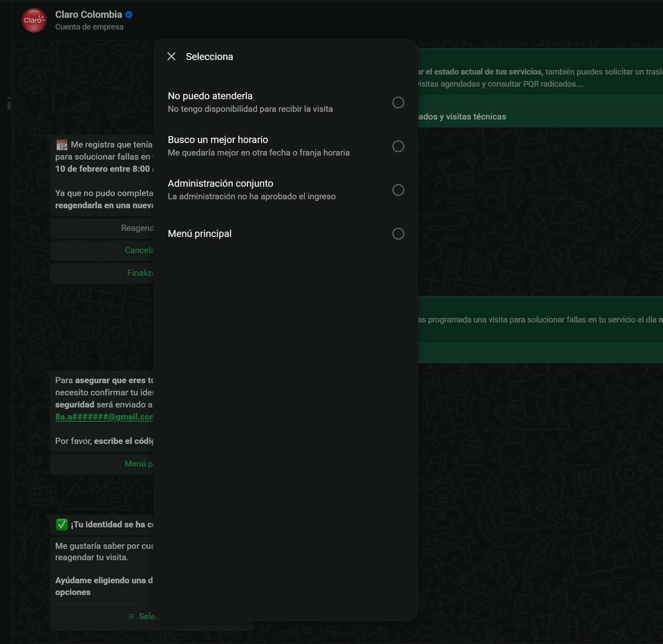Open the masked gmail address link
Screen dimensions: 663x644
tap(104, 416)
